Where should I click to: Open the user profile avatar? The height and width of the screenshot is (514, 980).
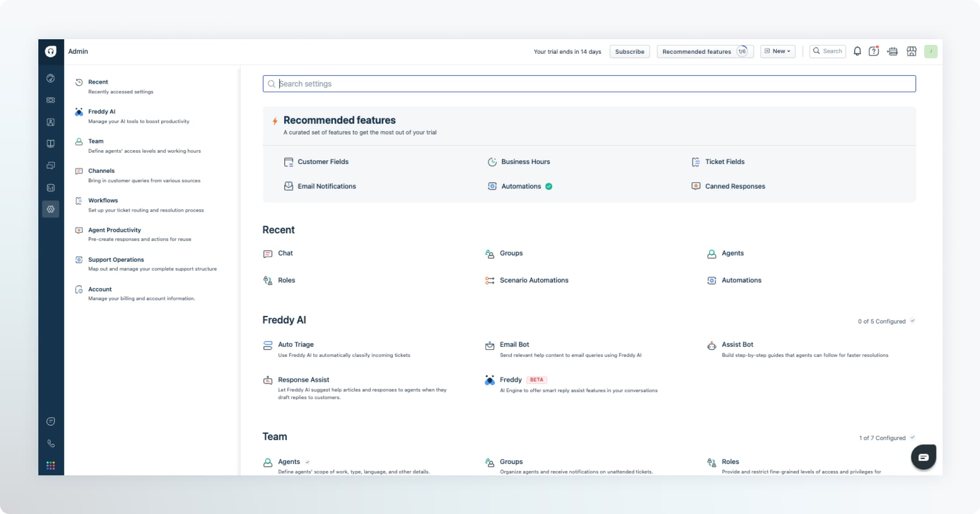pos(931,51)
